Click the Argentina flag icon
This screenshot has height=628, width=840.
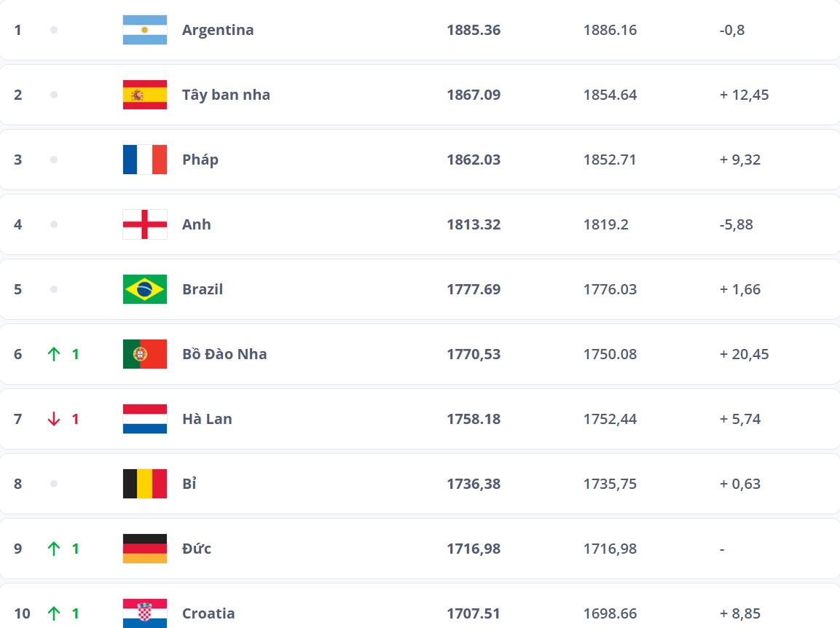click(145, 30)
